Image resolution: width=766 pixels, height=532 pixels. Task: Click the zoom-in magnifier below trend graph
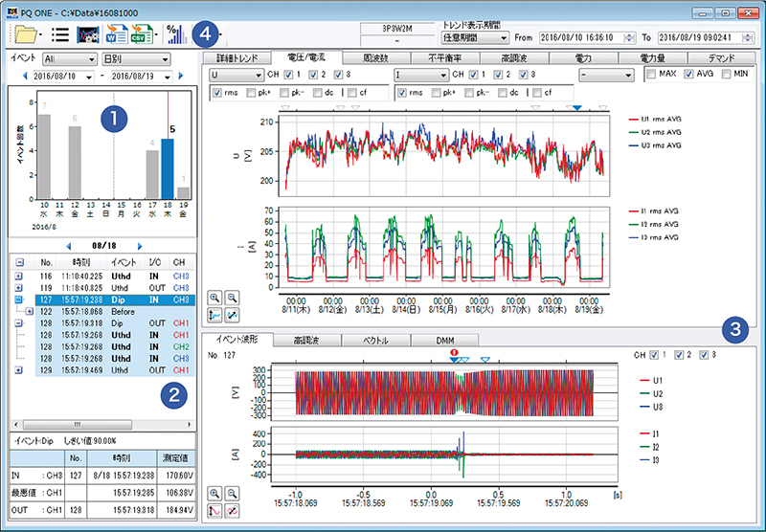click(x=213, y=298)
